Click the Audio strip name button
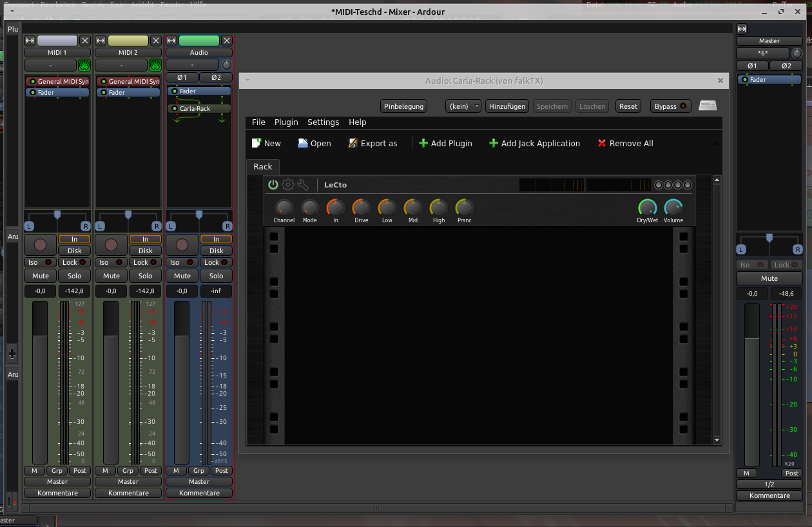 pyautogui.click(x=199, y=53)
